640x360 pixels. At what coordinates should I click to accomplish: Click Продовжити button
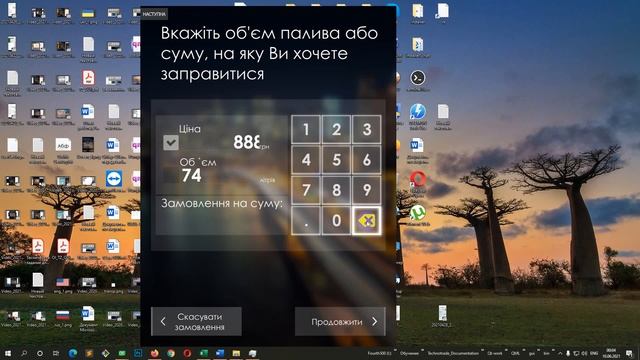[340, 322]
